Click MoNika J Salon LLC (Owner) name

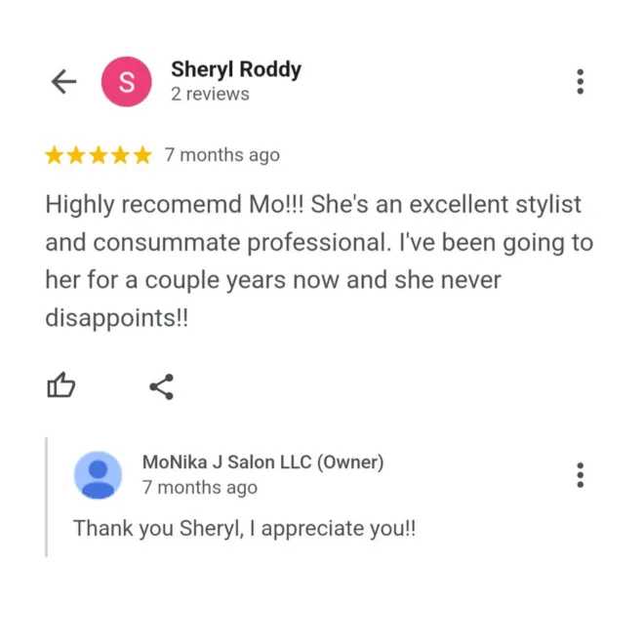(262, 463)
